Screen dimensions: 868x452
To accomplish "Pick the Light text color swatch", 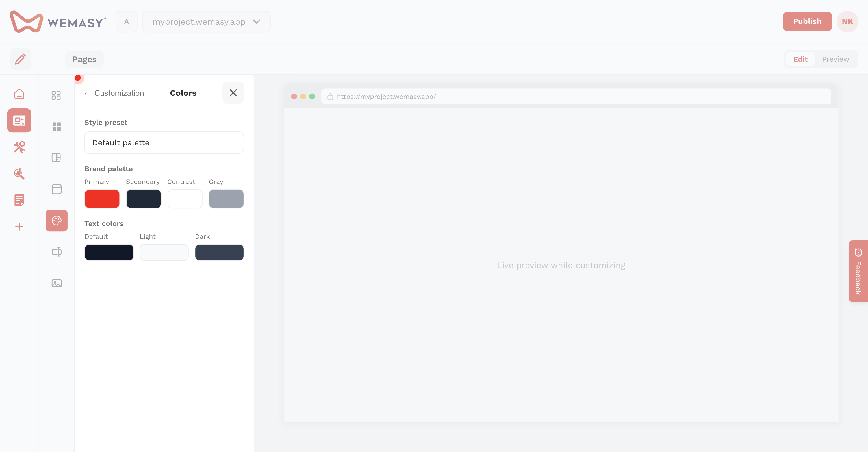I will click(164, 252).
